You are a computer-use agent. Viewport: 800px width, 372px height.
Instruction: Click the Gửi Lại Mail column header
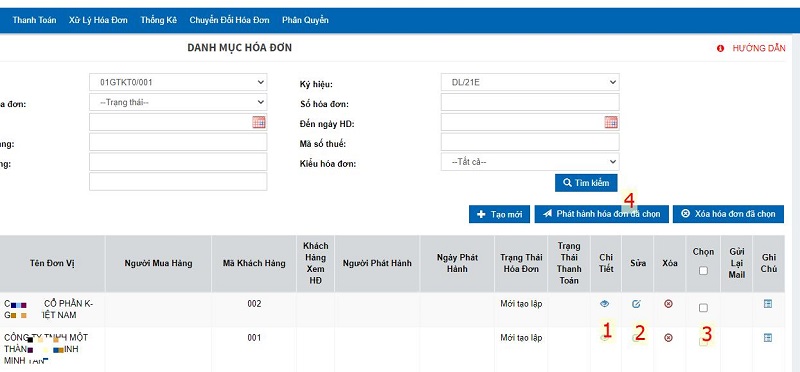(x=736, y=263)
